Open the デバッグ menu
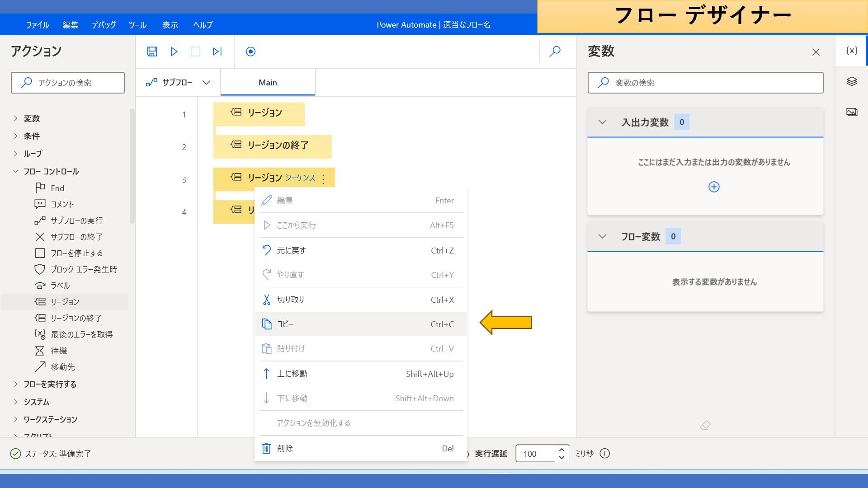The image size is (868, 488). coord(104,25)
